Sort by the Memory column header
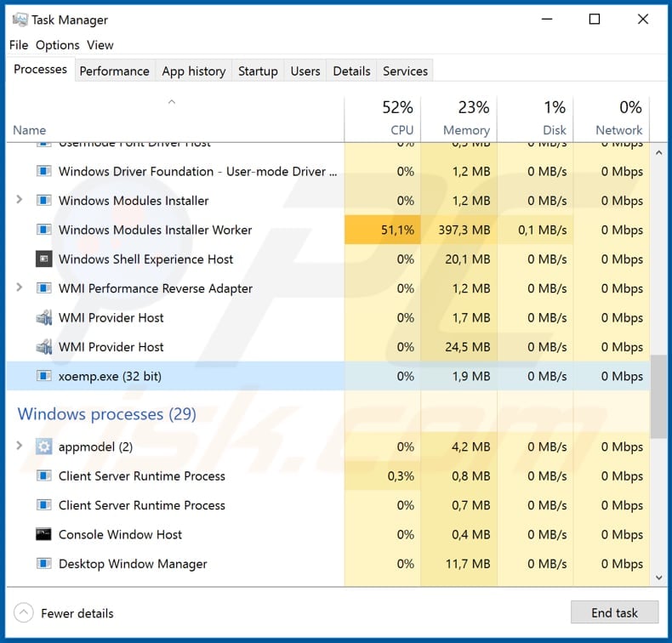 [x=459, y=119]
